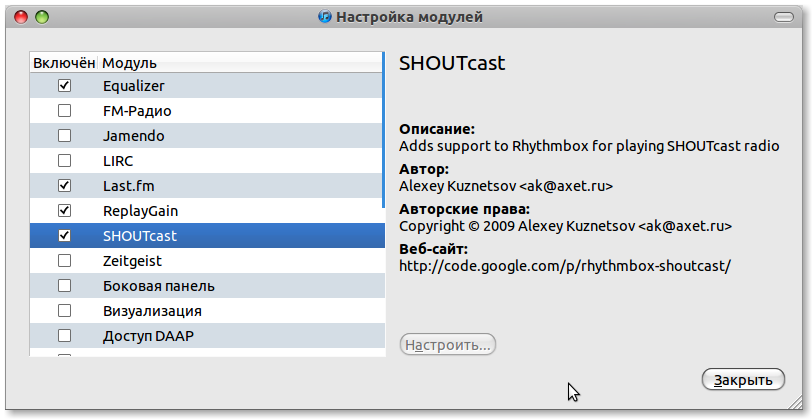
Task: Close window with red title button
Action: [x=21, y=17]
